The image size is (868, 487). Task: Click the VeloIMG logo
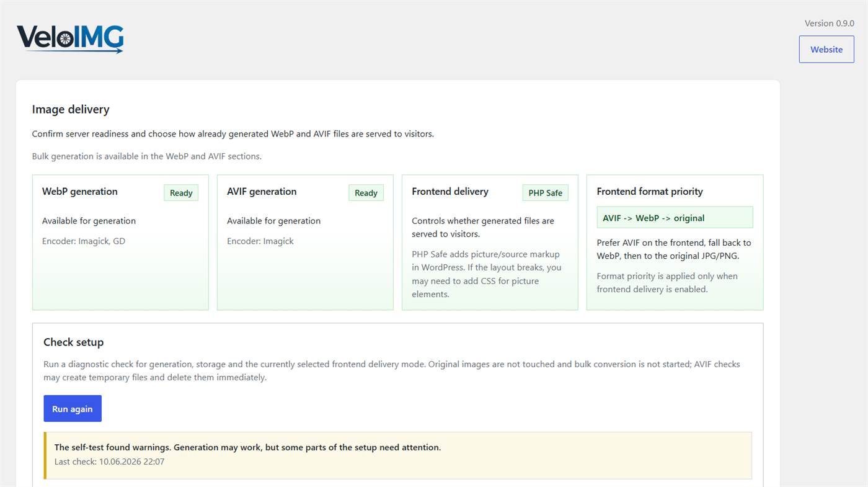click(x=70, y=39)
